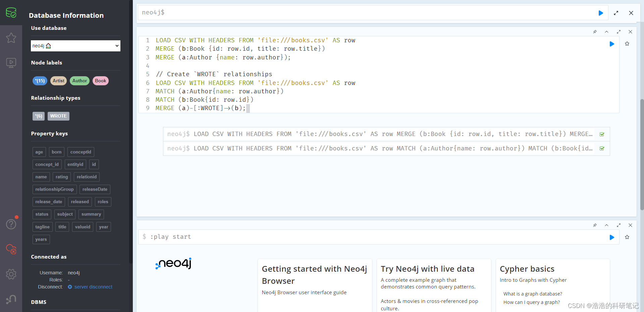Viewport: 644px width, 312px height.
Task: Fullscreen the LOAD CSV result frame
Action: click(619, 32)
